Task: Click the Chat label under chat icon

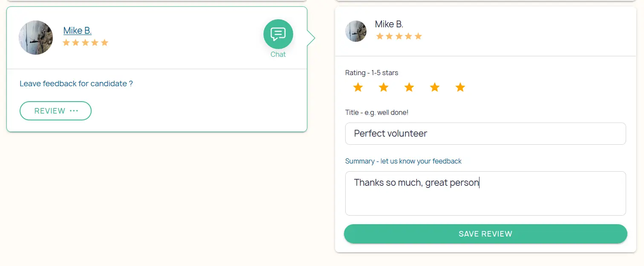Action: (278, 55)
